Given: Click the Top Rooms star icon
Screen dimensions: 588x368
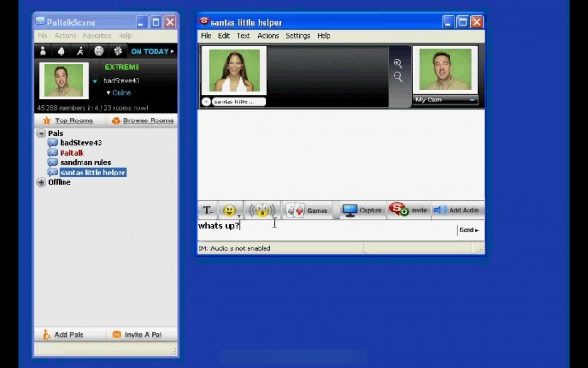Looking at the screenshot, I should 46,120.
